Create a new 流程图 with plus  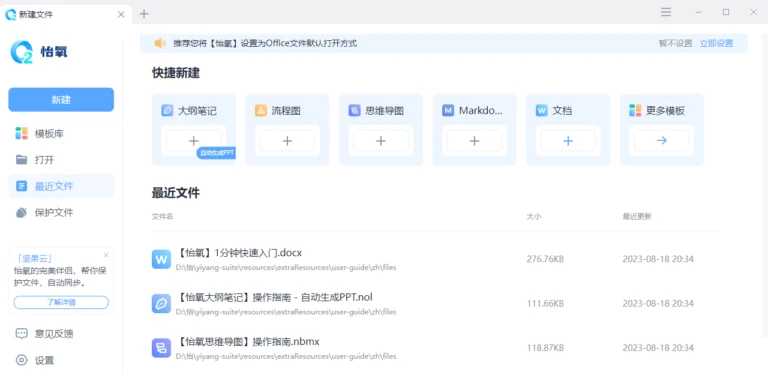(288, 141)
